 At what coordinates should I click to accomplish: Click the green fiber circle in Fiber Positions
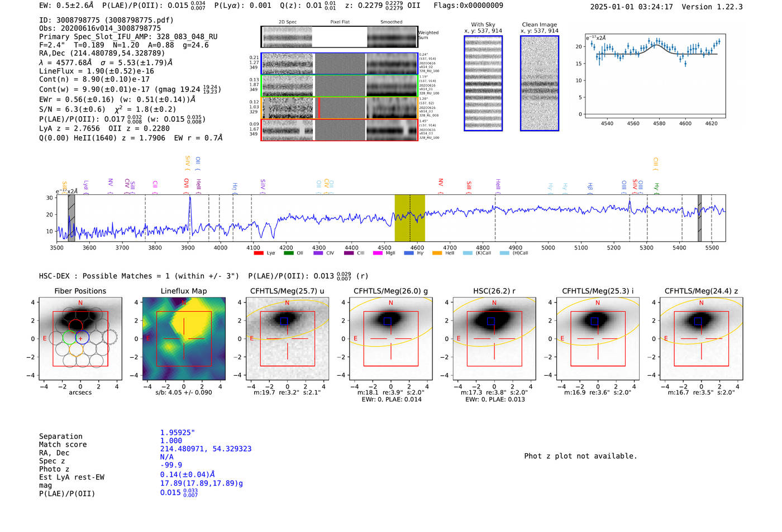(x=70, y=338)
